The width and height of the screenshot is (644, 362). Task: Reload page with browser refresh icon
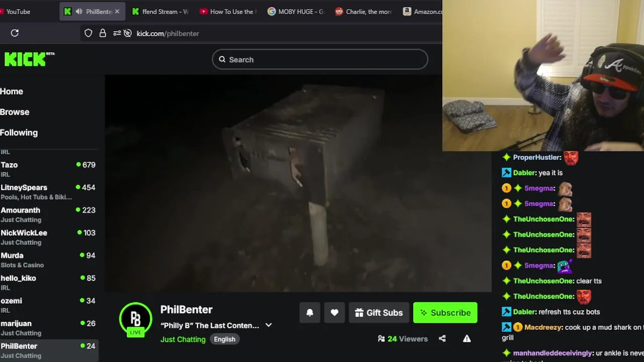tap(15, 33)
